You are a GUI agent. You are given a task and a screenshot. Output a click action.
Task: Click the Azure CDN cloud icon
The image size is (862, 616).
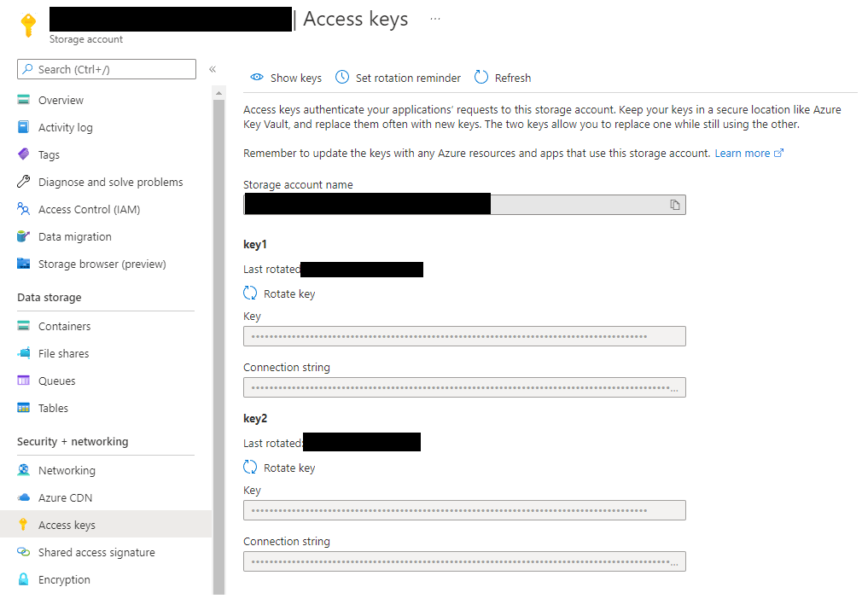pos(24,497)
